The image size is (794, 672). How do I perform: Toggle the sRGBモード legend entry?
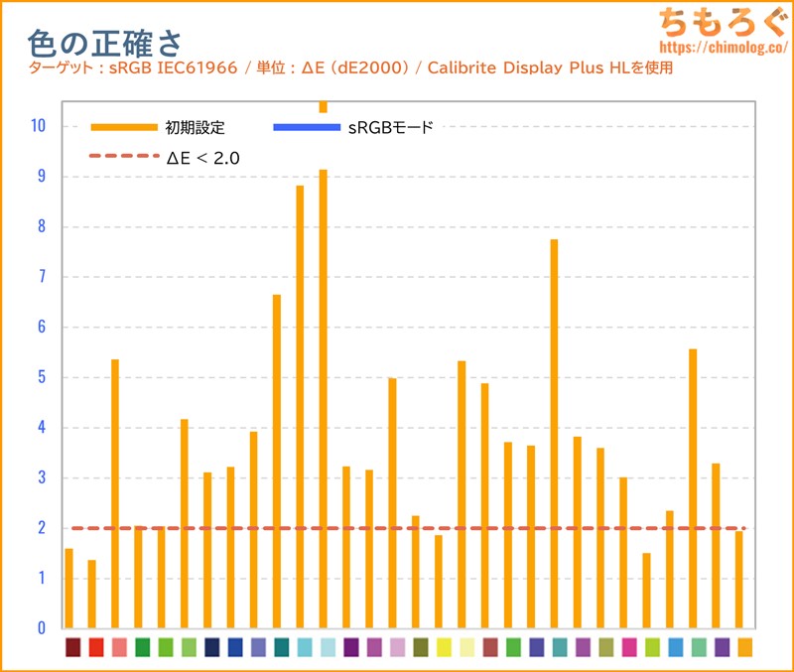390,127
